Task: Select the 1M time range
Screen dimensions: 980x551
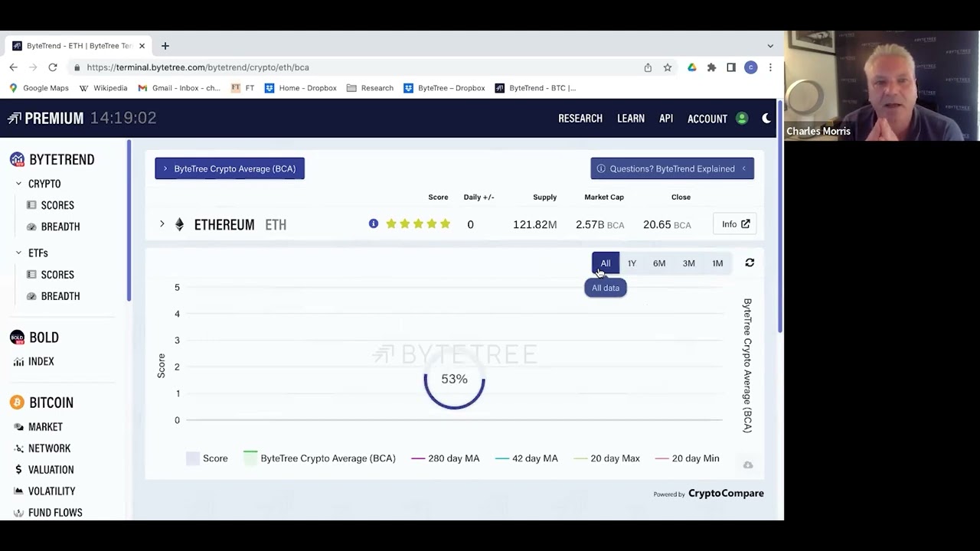Action: coord(717,263)
